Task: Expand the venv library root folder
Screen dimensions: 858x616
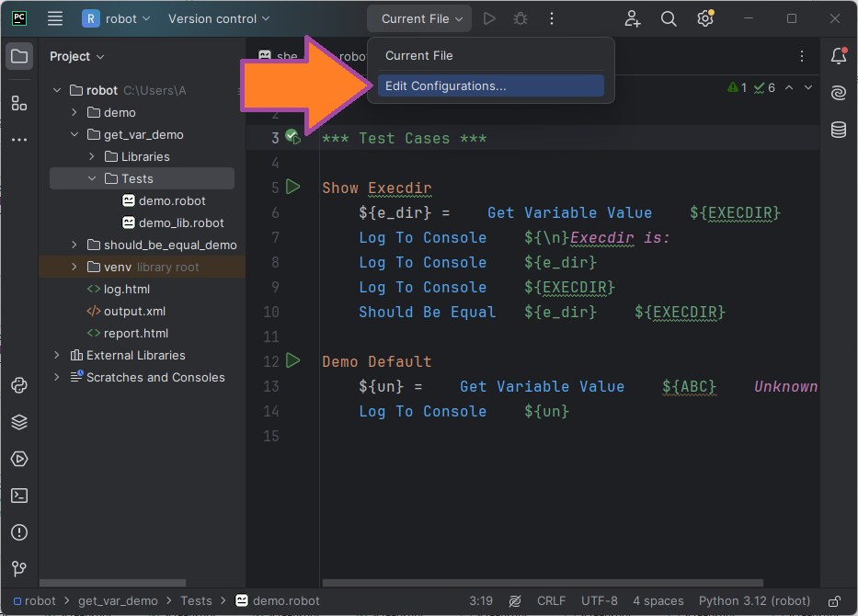Action: (74, 267)
